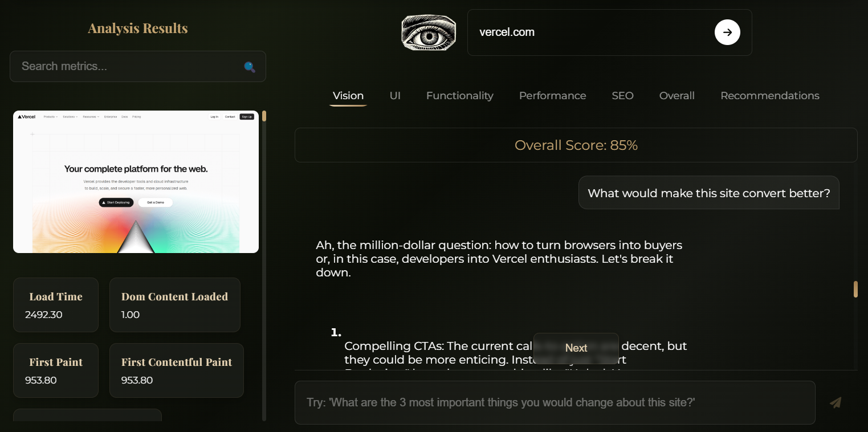Click the Analysis Results heading
Image resolution: width=868 pixels, height=432 pixels.
pos(138,28)
